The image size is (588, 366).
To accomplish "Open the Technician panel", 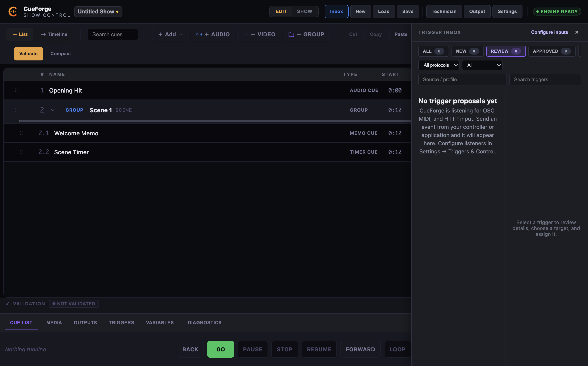I will [444, 11].
